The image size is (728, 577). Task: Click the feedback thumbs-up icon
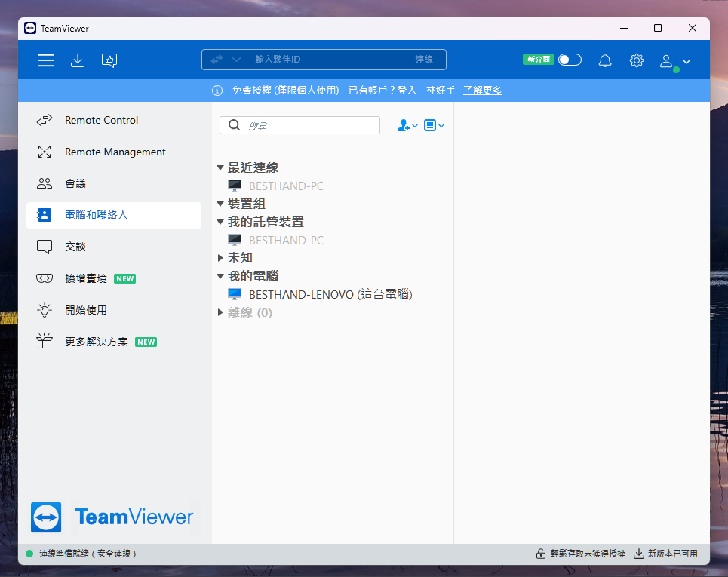[109, 60]
